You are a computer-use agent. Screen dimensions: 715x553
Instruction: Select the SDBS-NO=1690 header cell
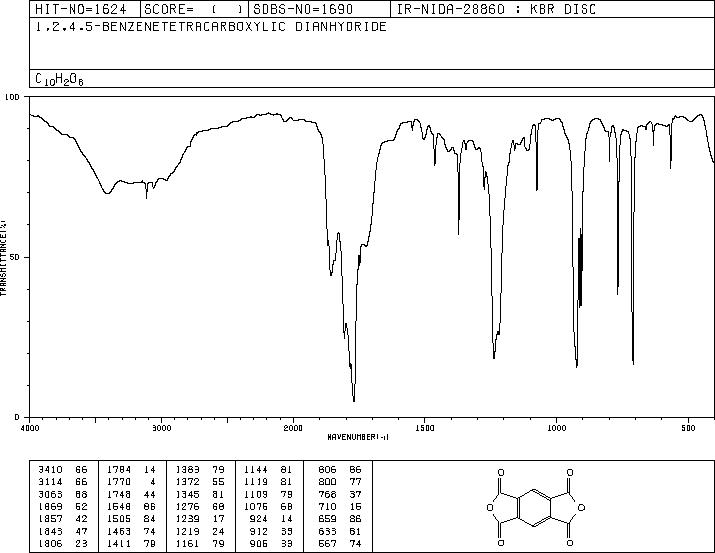click(x=303, y=9)
